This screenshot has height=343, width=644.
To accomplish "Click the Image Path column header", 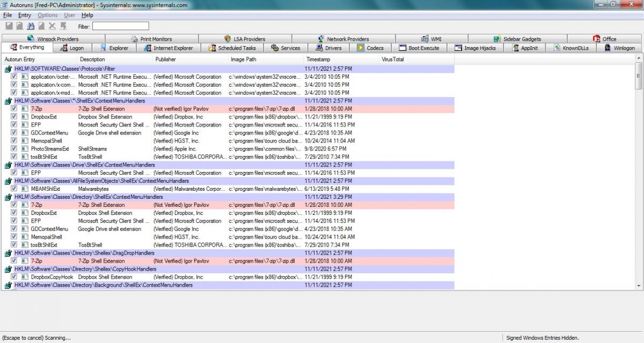I will [x=266, y=59].
